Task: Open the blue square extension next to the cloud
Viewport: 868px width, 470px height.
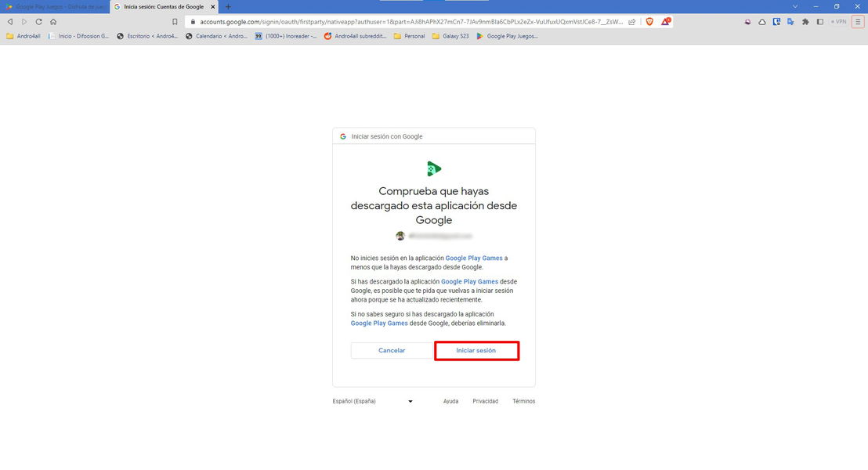Action: (x=776, y=22)
